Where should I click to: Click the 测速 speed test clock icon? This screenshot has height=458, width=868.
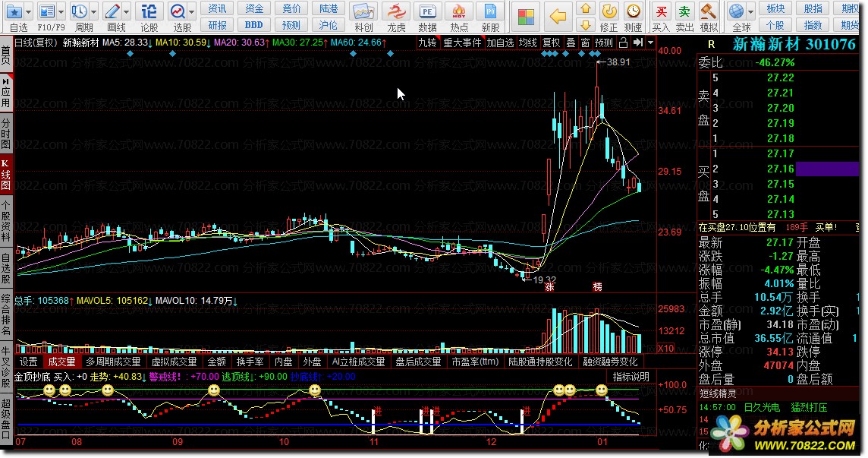634,11
